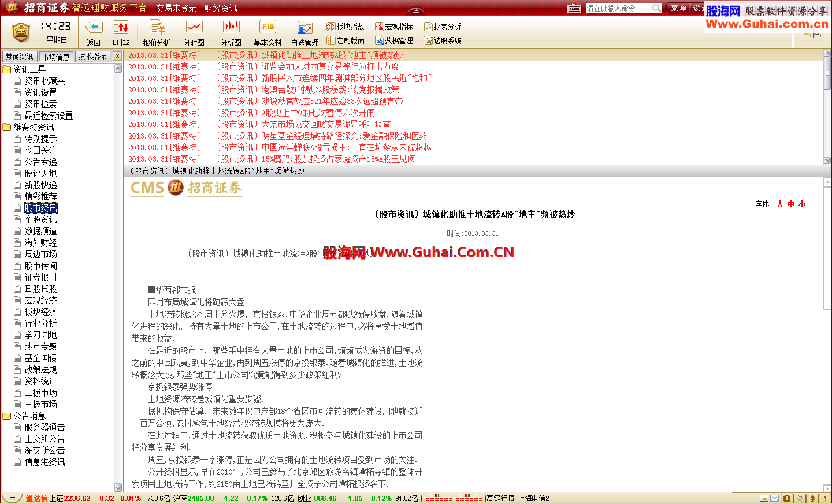The width and height of the screenshot is (832, 504).
Task: Click the on-screen keyboard icon in title bar
Action: coord(574,8)
